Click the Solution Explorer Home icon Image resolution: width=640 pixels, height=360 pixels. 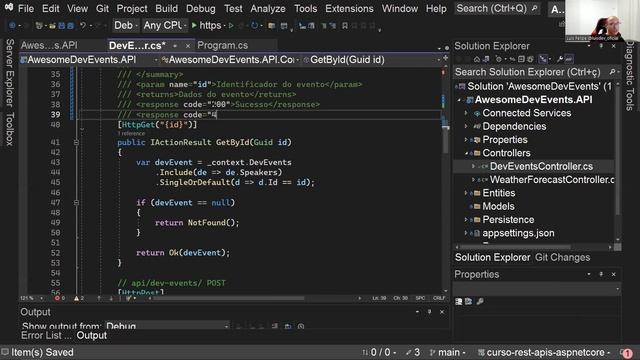pos(477,59)
